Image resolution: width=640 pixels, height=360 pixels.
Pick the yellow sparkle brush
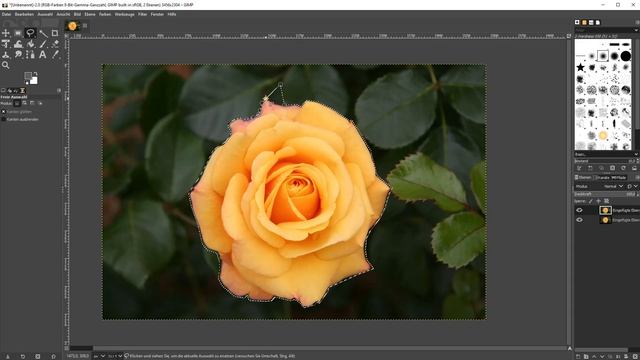(603, 135)
